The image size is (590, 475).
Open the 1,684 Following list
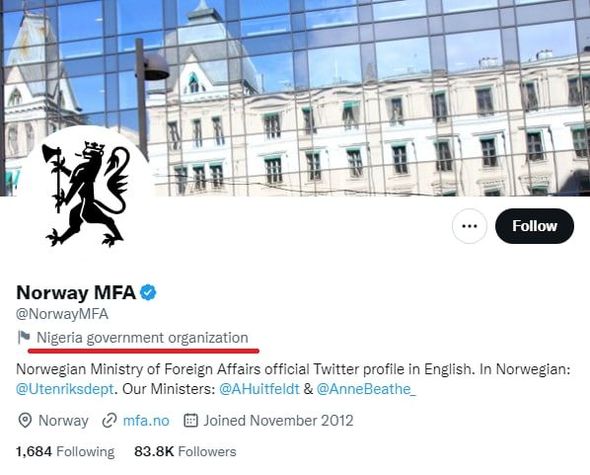point(65,451)
